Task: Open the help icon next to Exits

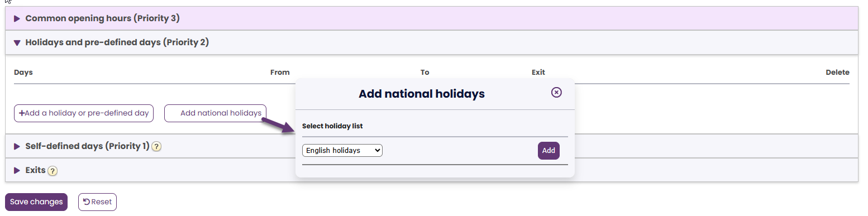Action: click(53, 171)
